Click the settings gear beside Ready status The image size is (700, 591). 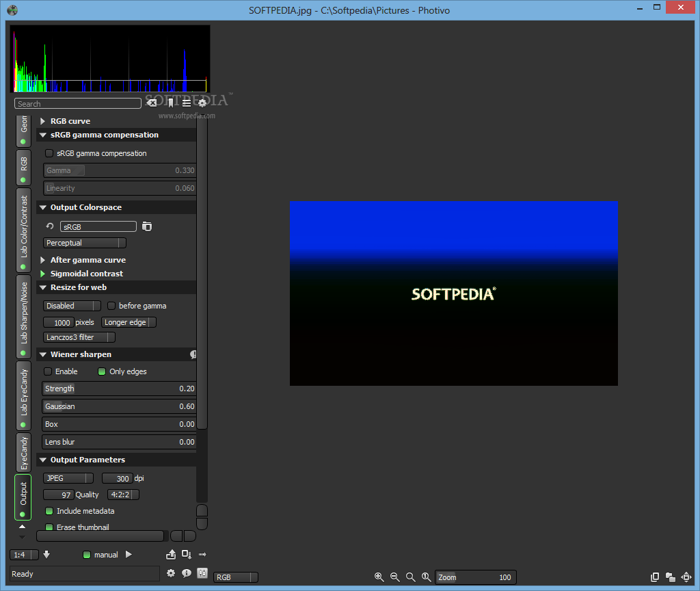171,573
